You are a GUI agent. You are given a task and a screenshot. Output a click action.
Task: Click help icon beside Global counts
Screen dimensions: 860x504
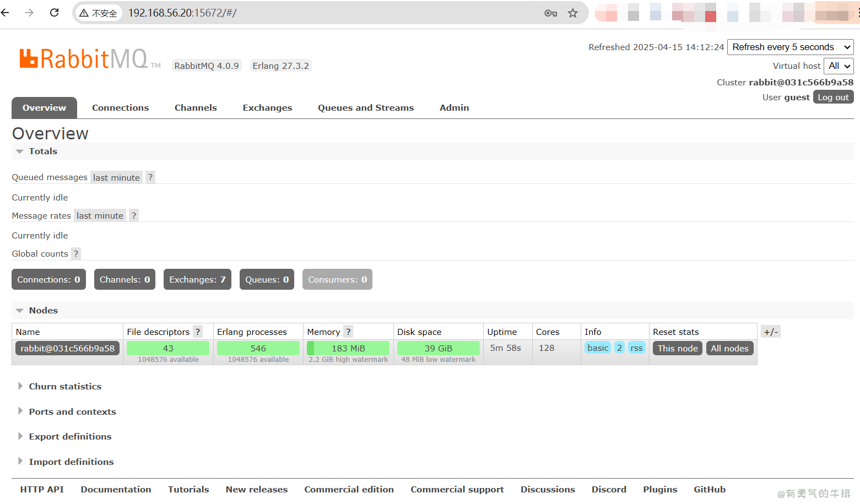(x=76, y=254)
